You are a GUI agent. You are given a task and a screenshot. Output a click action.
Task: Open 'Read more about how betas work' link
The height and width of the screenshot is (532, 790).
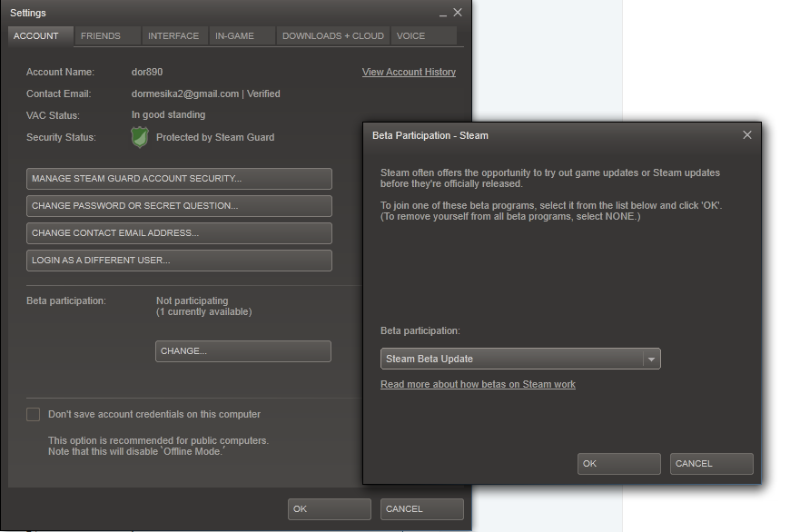tap(478, 384)
